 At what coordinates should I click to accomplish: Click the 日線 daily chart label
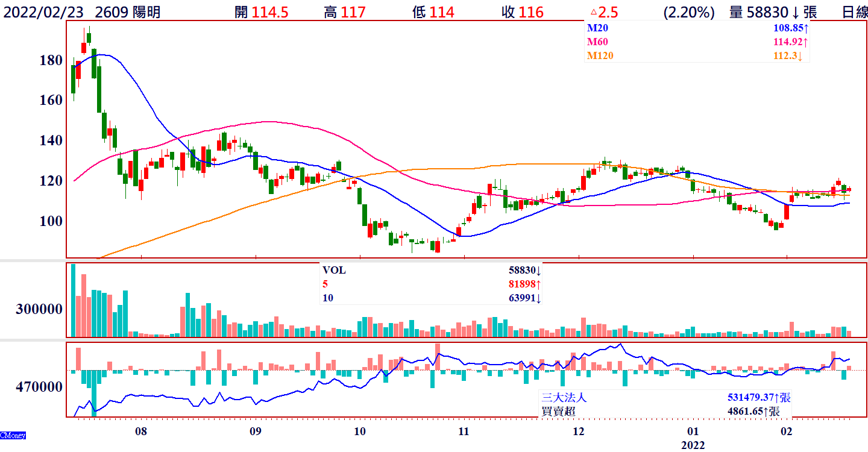[854, 12]
